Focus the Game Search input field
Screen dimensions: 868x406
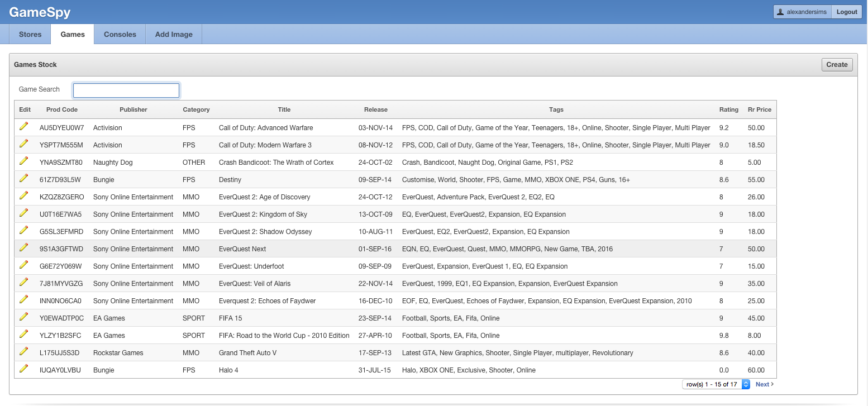[x=126, y=90]
